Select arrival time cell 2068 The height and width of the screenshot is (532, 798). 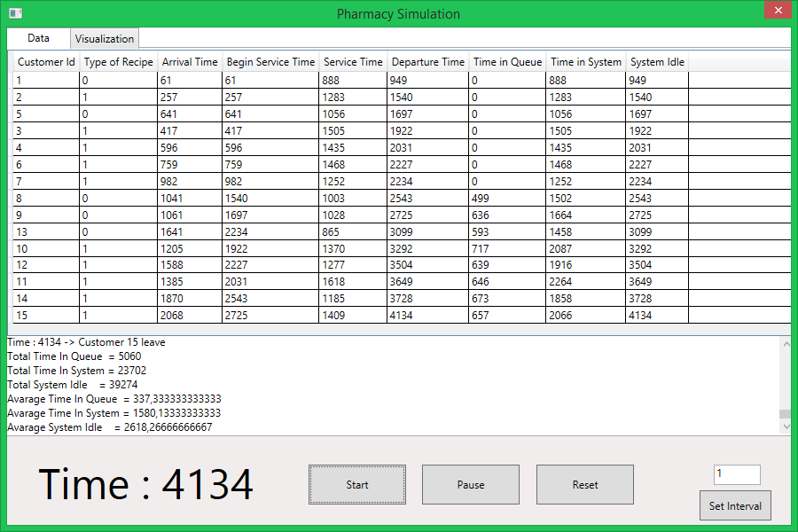point(190,315)
